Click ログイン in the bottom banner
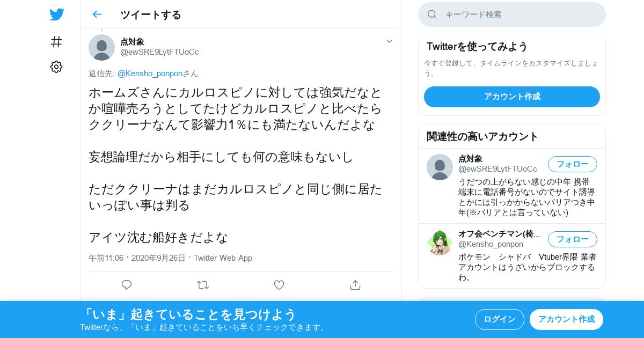The image size is (644, 338). point(500,319)
